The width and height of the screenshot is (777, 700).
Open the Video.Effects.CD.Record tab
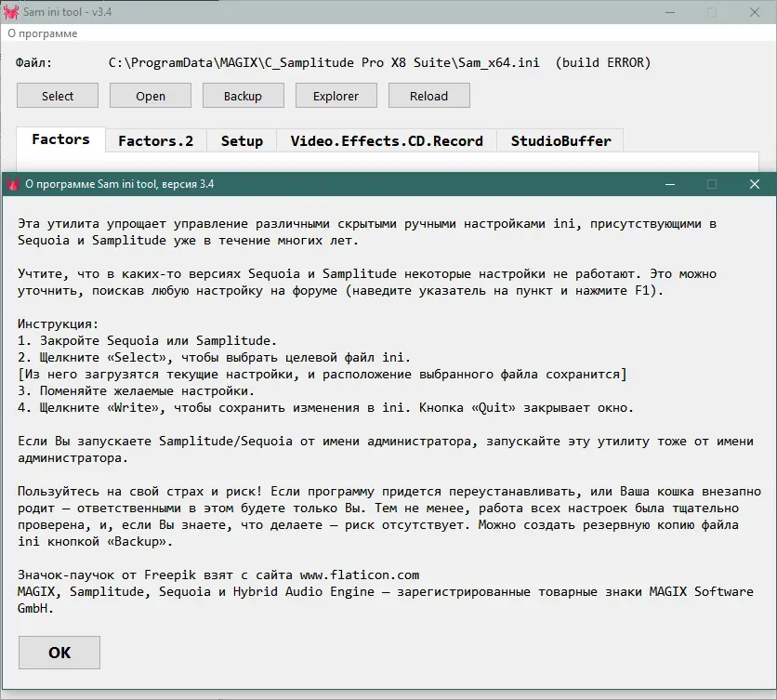click(387, 140)
